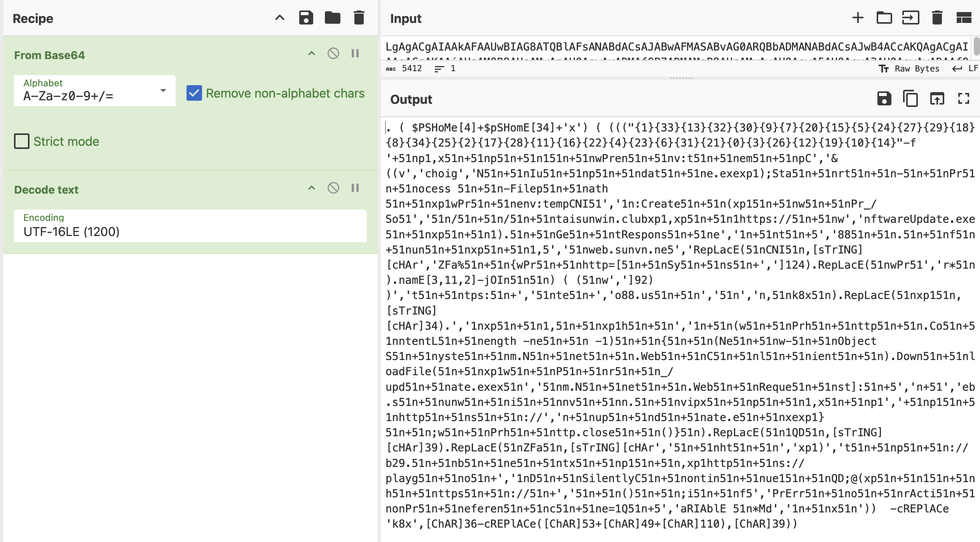
Task: Disable the From Base64 operation
Action: [333, 54]
